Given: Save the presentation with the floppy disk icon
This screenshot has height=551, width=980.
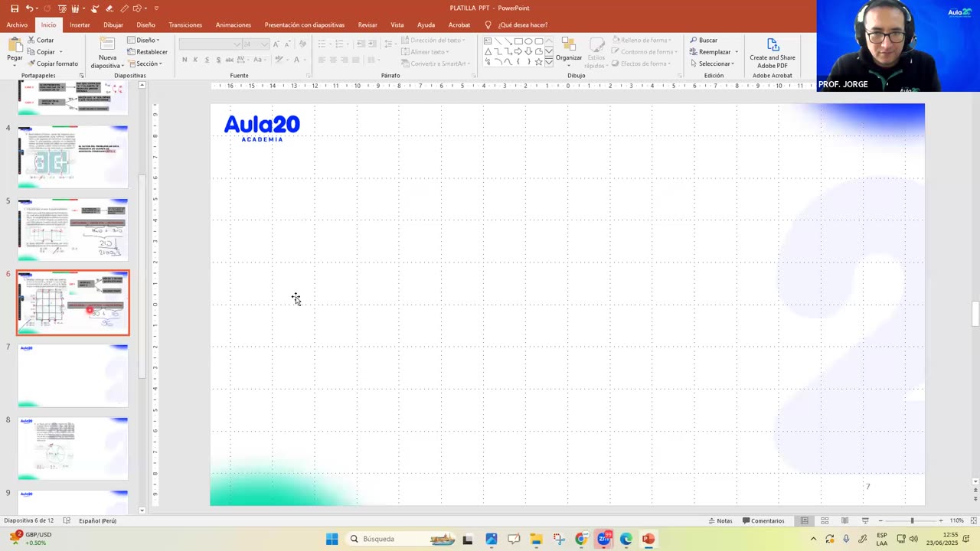Looking at the screenshot, I should (14, 8).
